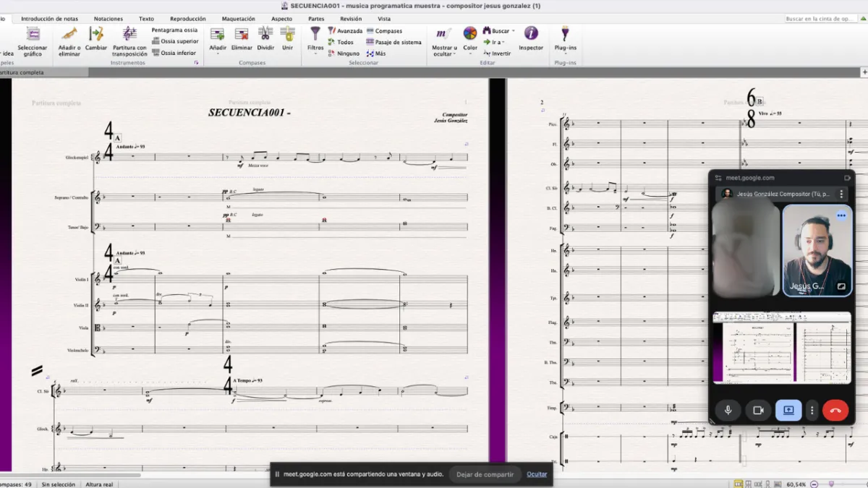
Task: Click the Cambiar instrument icon
Action: [96, 35]
